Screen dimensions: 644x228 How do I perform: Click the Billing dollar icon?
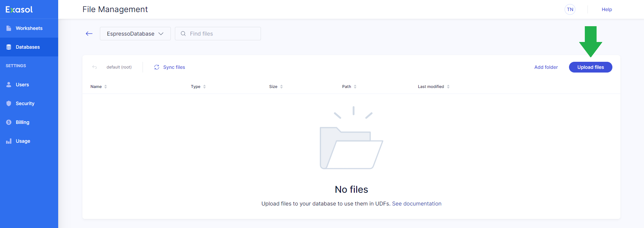click(x=9, y=122)
